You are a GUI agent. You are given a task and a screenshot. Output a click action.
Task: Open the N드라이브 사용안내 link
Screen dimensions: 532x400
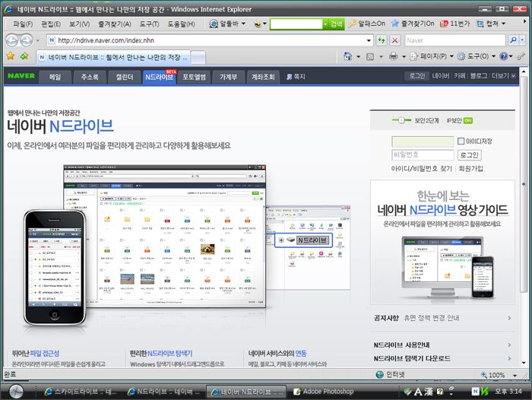[x=402, y=345]
